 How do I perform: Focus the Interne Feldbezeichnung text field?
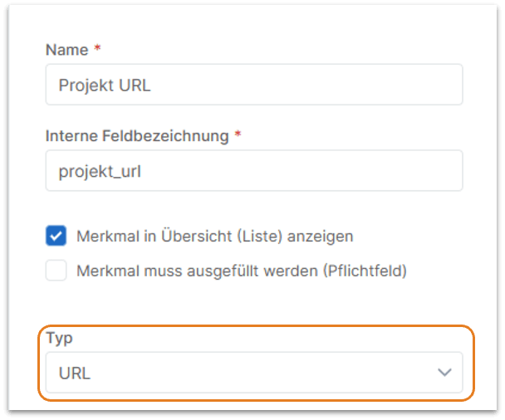253,171
